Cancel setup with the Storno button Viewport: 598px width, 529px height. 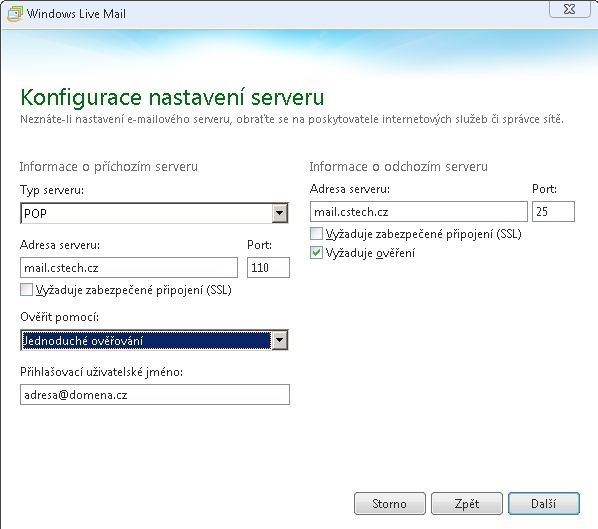pyautogui.click(x=390, y=503)
